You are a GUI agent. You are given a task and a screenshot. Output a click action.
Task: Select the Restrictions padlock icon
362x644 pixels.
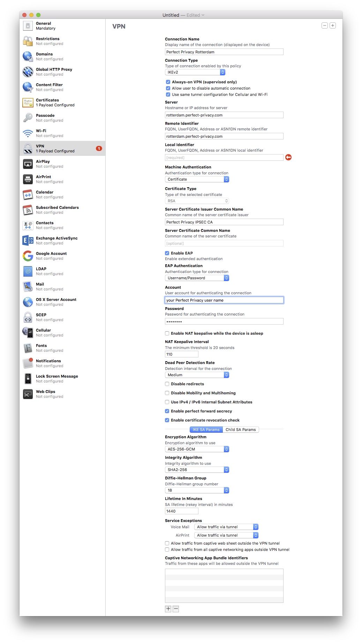click(28, 41)
